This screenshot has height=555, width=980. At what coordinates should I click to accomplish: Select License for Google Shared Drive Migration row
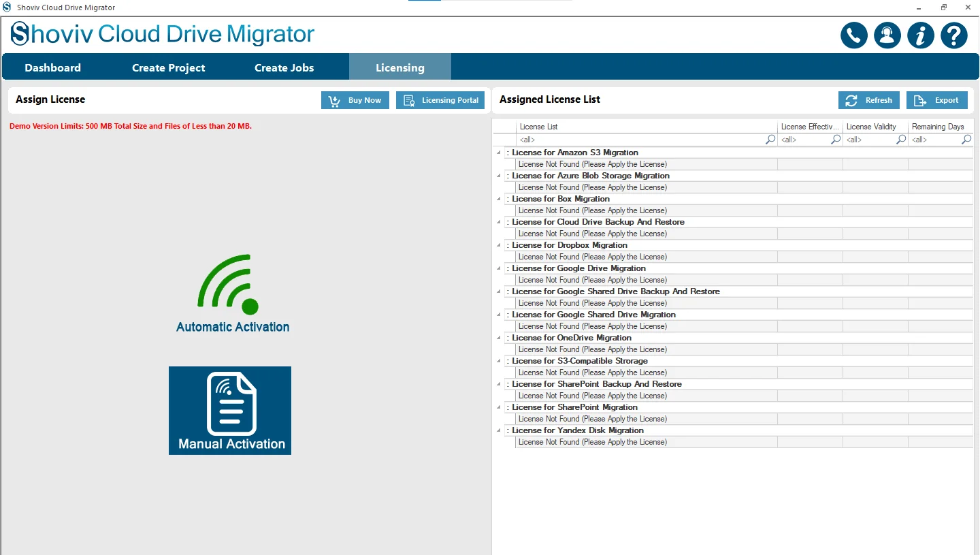coord(738,315)
